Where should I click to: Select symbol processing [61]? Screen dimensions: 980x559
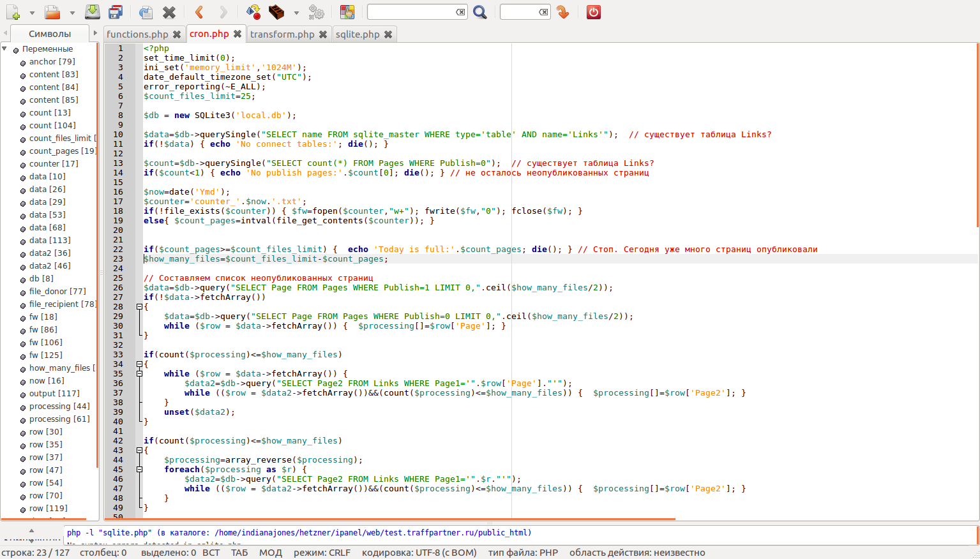(x=59, y=419)
